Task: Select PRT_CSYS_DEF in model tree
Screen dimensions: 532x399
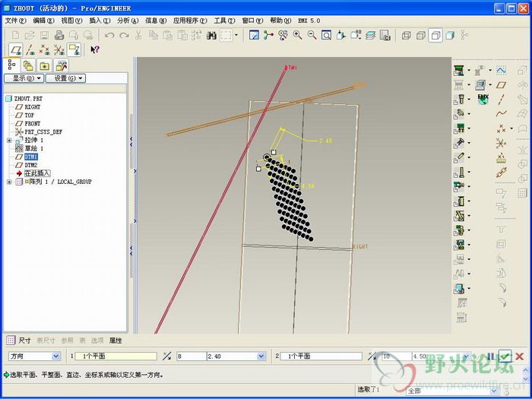Action: click(x=43, y=132)
